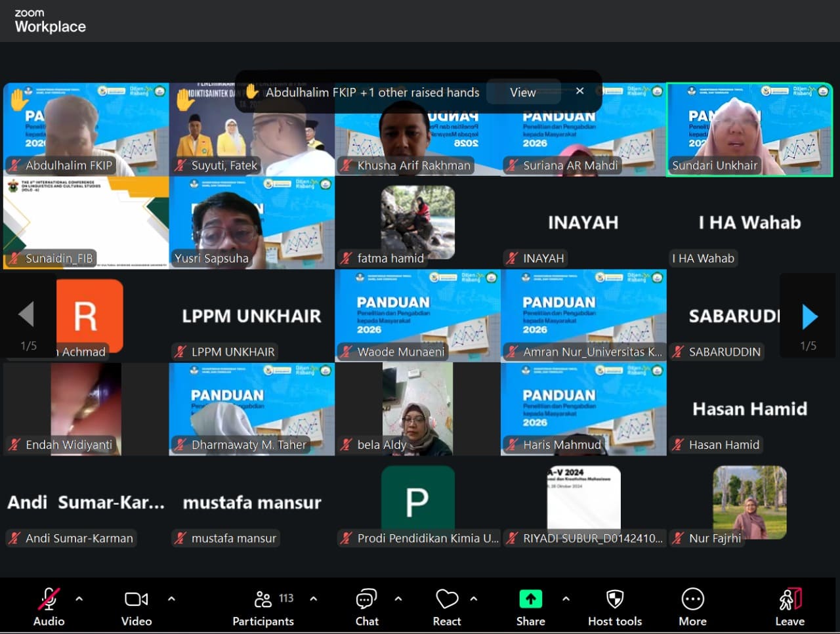Select the Andi Sumar-Karman participant tile
The image size is (840, 634).
pyautogui.click(x=86, y=502)
